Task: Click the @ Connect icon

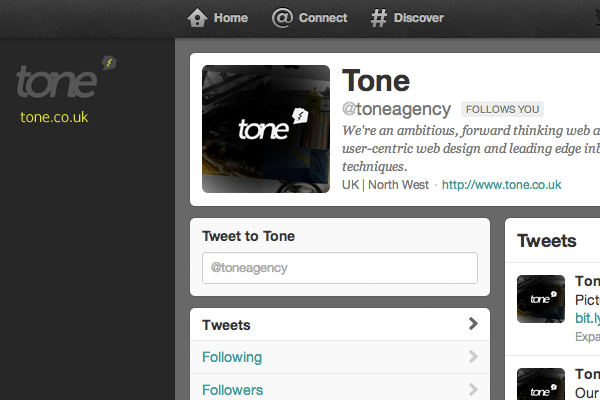Action: pos(282,18)
